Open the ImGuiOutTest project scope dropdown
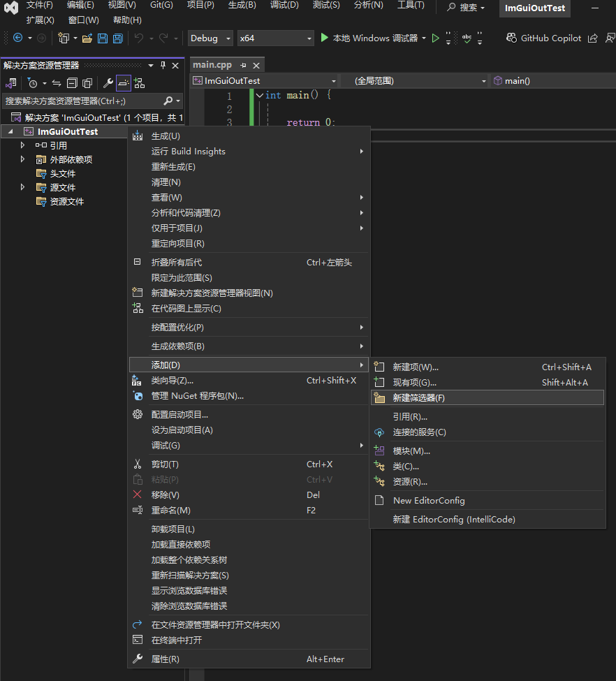Screen dimensions: 616x681 (x=265, y=81)
